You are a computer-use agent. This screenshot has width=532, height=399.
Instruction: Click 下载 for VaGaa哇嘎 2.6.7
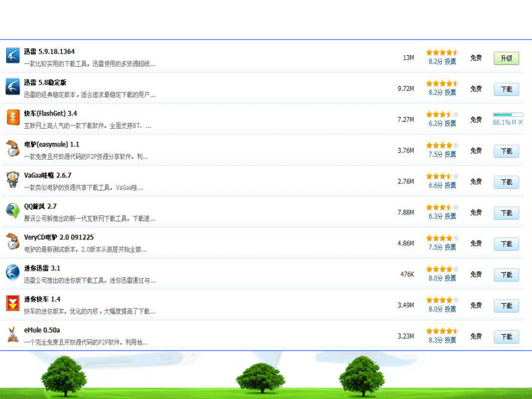506,182
